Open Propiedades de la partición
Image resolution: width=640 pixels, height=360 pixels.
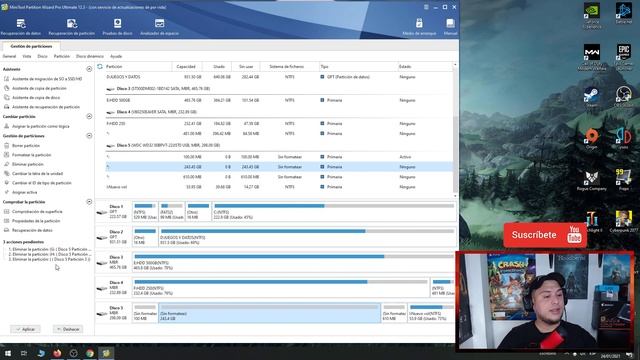pyautogui.click(x=32, y=221)
